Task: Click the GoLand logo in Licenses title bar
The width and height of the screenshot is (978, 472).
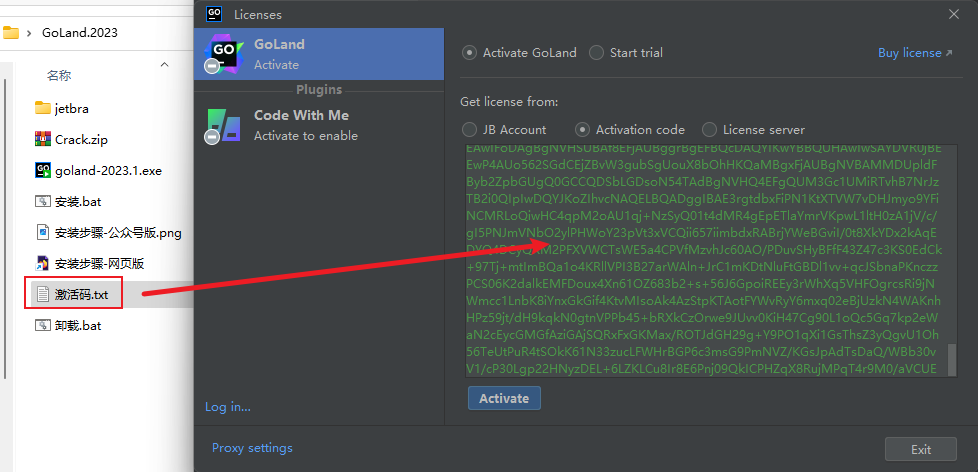Action: [215, 14]
